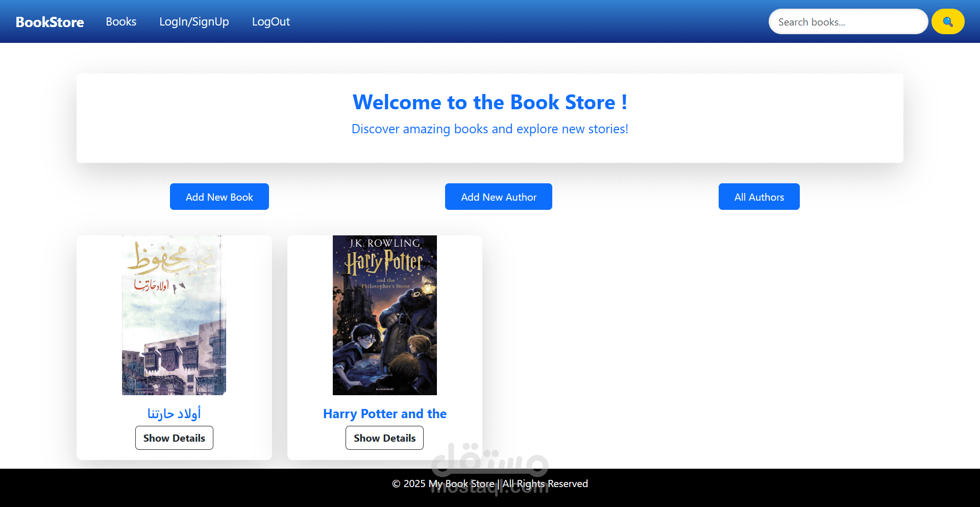Click the Add New Author button

pos(498,197)
